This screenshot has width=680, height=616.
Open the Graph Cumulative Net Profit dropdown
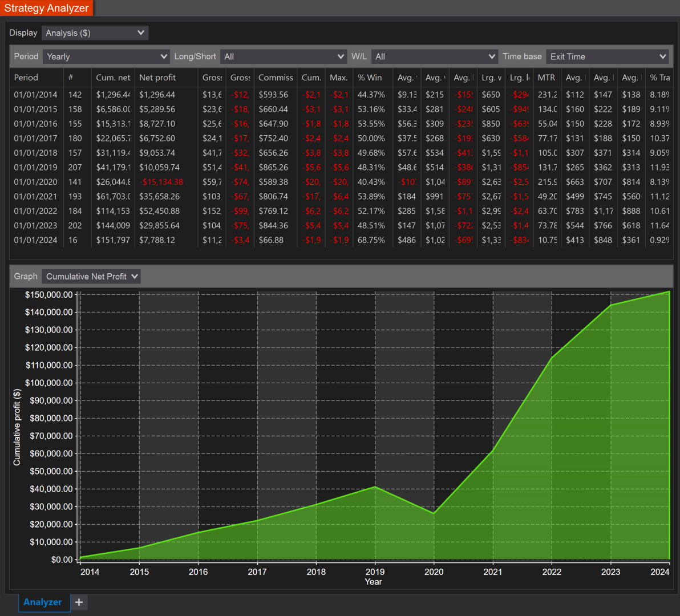pos(91,277)
